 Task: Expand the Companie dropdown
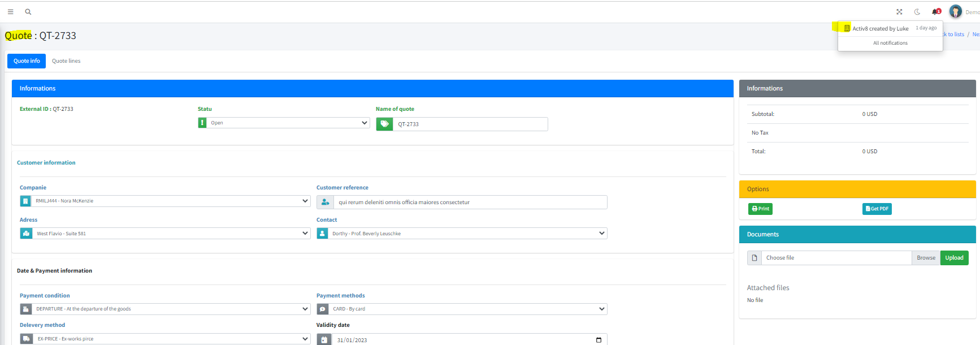point(171,201)
